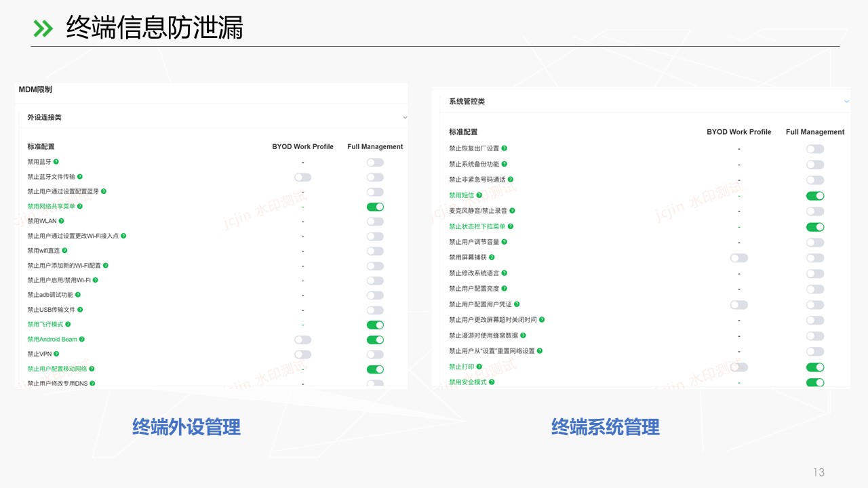Click the help icon beside 禁止VPN

[57, 354]
